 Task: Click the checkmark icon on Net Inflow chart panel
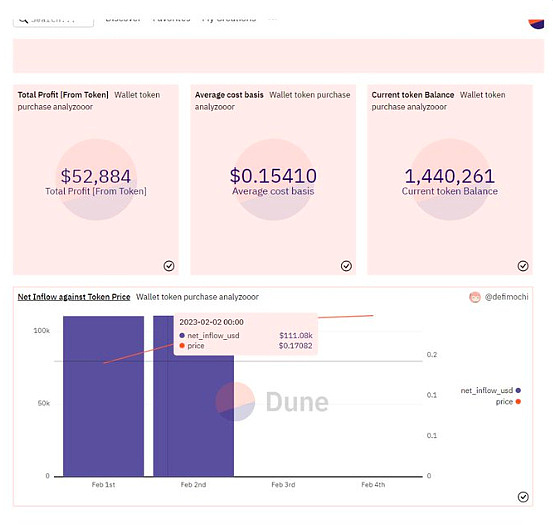(x=523, y=497)
